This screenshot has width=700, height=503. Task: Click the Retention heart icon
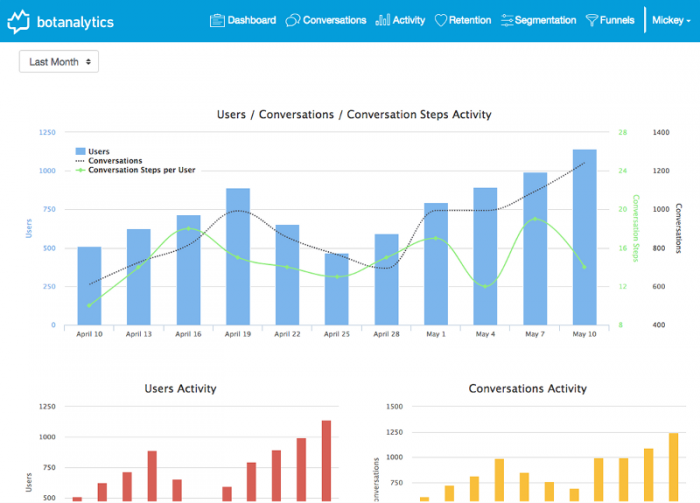[x=441, y=20]
